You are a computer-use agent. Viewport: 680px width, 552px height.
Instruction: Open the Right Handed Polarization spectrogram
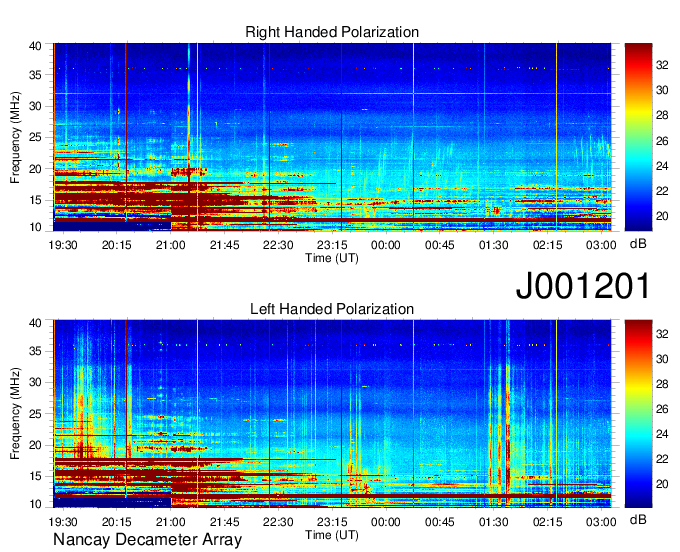(x=332, y=137)
